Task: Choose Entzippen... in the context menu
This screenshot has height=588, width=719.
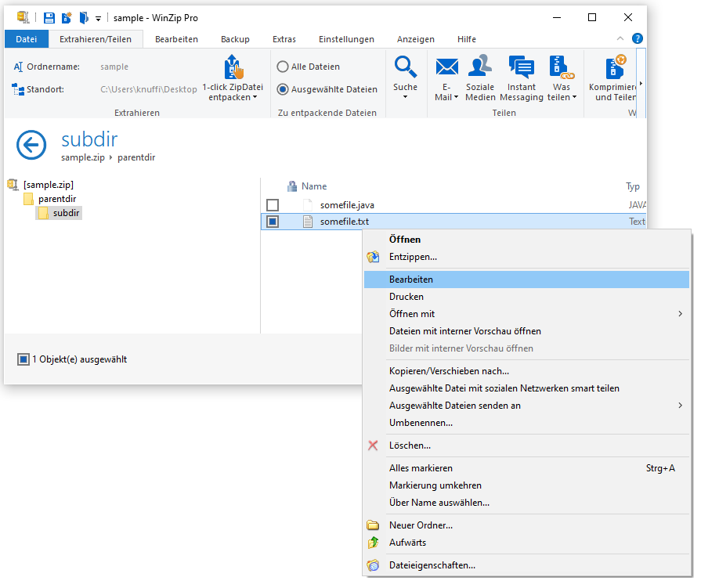Action: coord(526,257)
